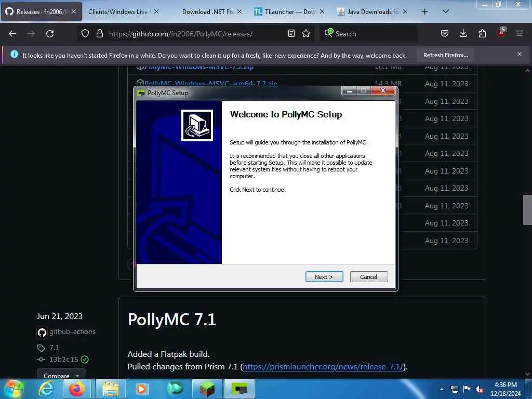The width and height of the screenshot is (532, 399).
Task: Show hidden system tray icons
Action: tap(442, 389)
